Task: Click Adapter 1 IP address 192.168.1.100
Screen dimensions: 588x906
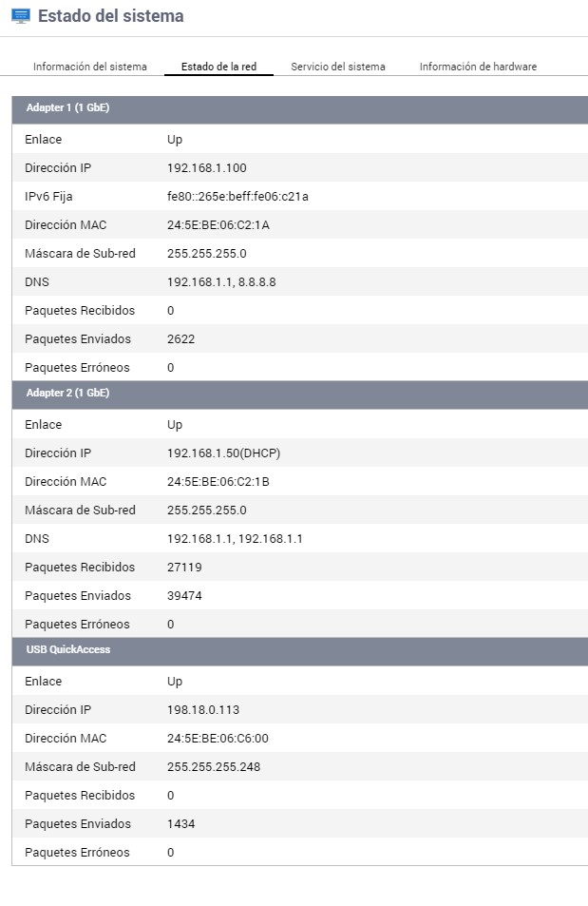Action: [x=206, y=168]
